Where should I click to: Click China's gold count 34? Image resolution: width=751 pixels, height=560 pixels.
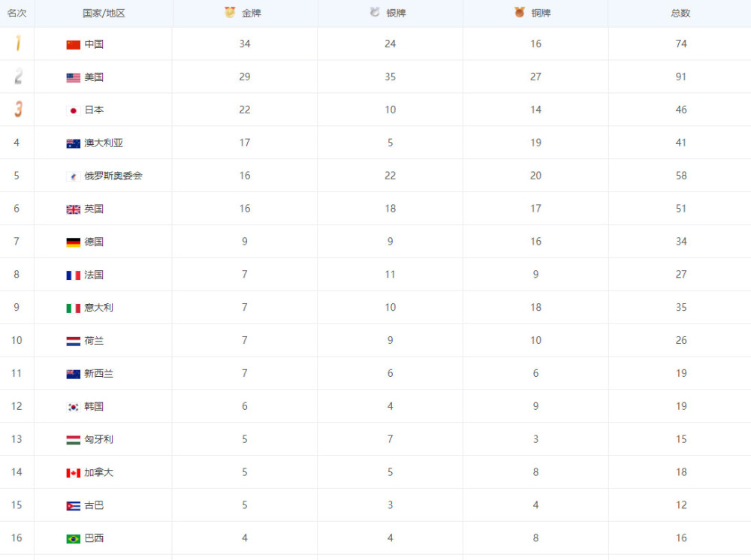[245, 44]
